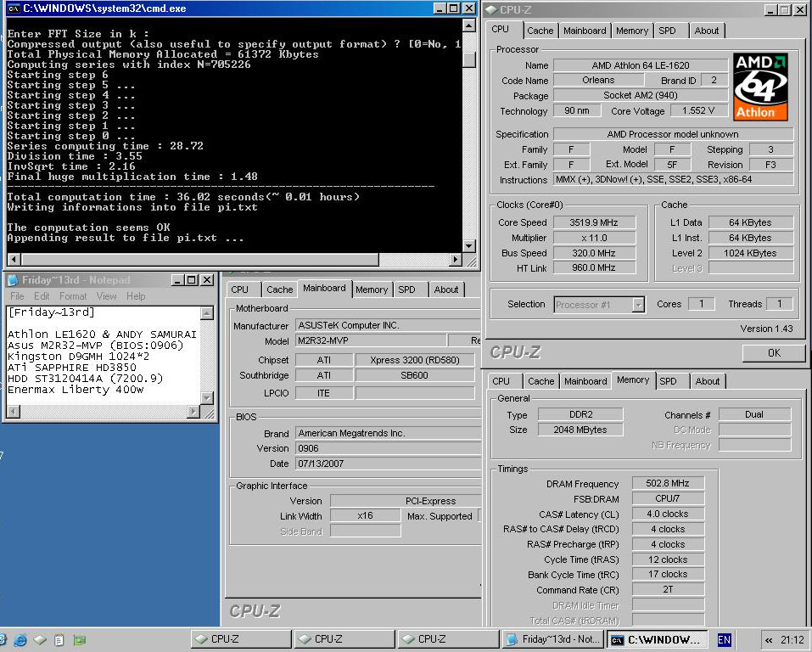Click the Core Speed value 3519.9 MHz
The image size is (812, 652).
tap(594, 222)
